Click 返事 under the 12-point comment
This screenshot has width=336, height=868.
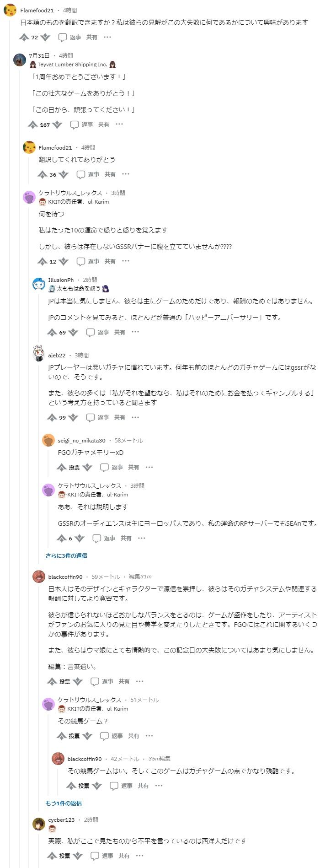[x=94, y=261]
